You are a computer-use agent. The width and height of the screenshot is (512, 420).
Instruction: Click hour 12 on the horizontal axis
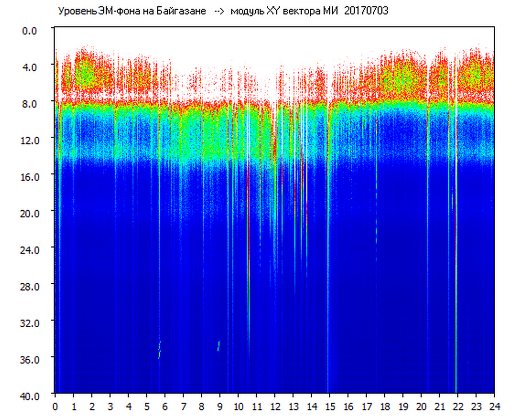pos(275,406)
